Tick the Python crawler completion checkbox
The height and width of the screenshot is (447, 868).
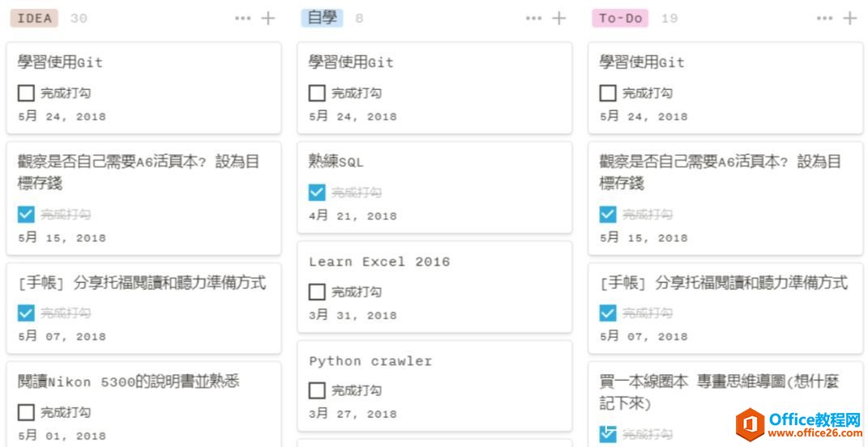click(317, 391)
